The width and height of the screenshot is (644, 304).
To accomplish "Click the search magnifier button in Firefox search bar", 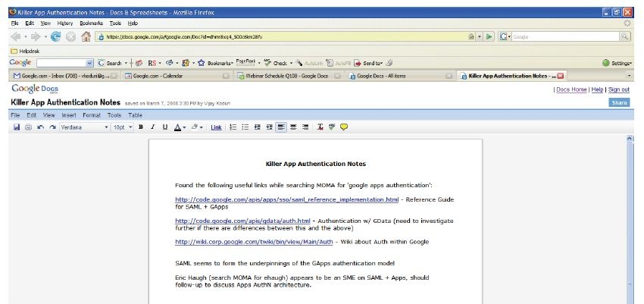I will point(625,37).
